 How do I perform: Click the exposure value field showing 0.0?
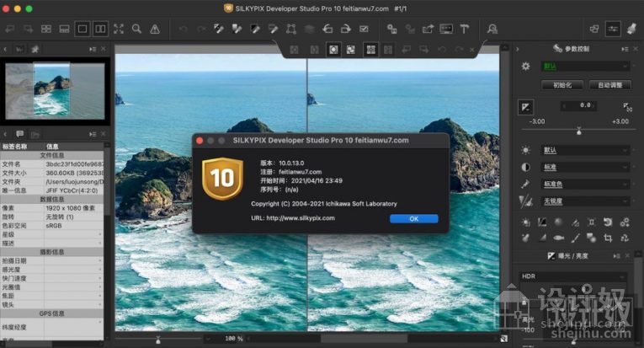tap(578, 105)
